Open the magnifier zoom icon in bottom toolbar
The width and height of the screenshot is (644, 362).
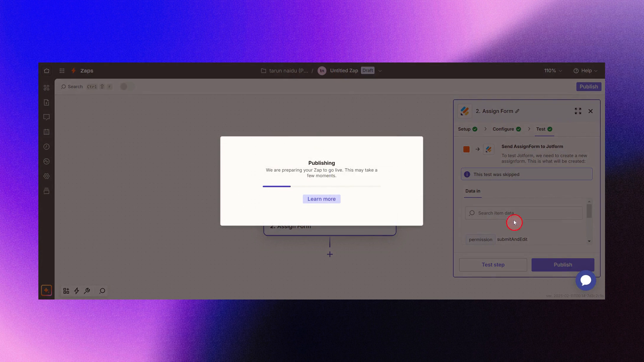pos(102,291)
